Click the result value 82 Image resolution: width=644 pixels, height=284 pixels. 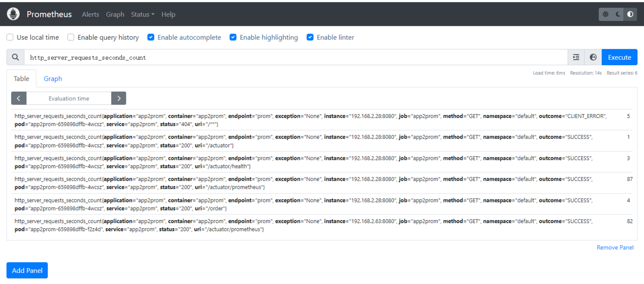click(x=629, y=221)
